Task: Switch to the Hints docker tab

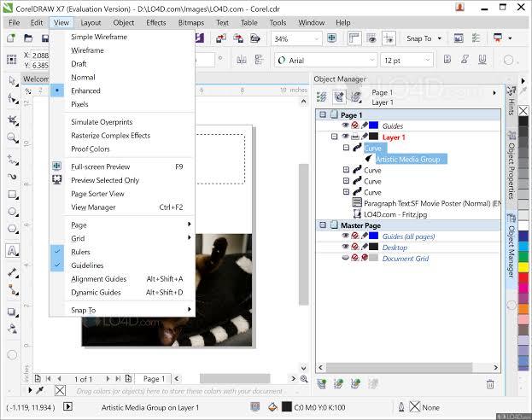Action: click(512, 101)
